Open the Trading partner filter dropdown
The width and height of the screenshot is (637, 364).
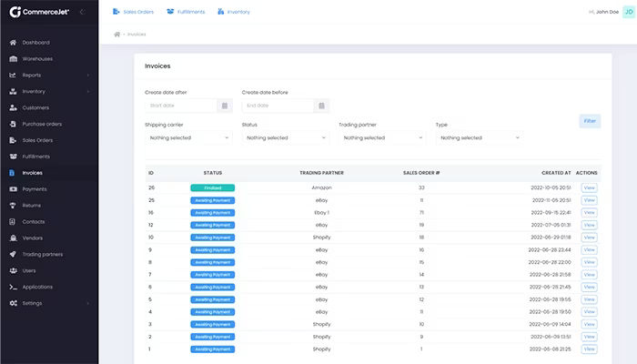pyautogui.click(x=383, y=137)
